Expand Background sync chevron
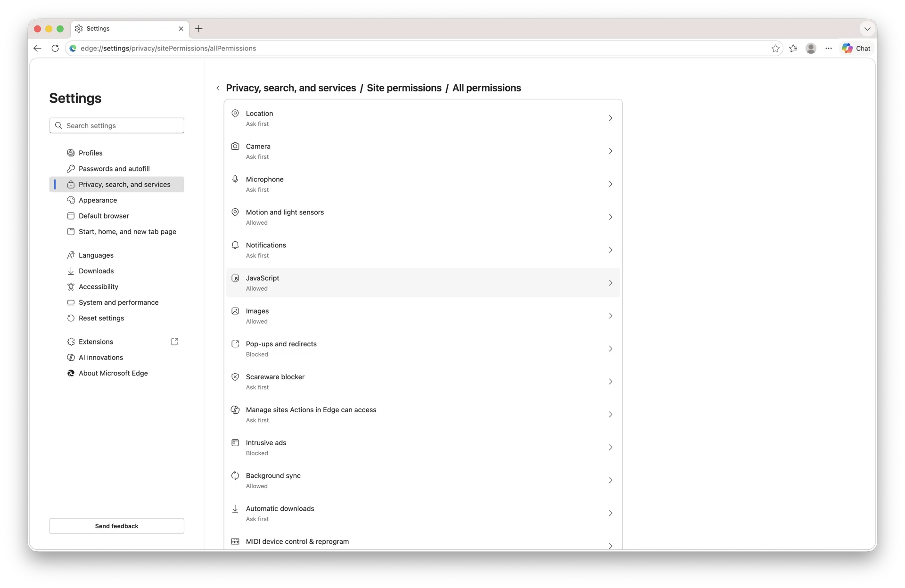 (610, 481)
